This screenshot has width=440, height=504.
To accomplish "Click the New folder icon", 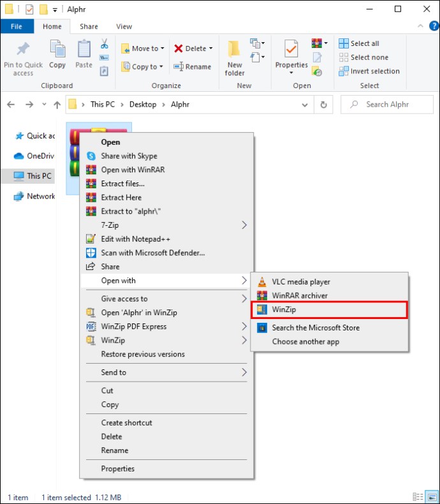I will [234, 49].
